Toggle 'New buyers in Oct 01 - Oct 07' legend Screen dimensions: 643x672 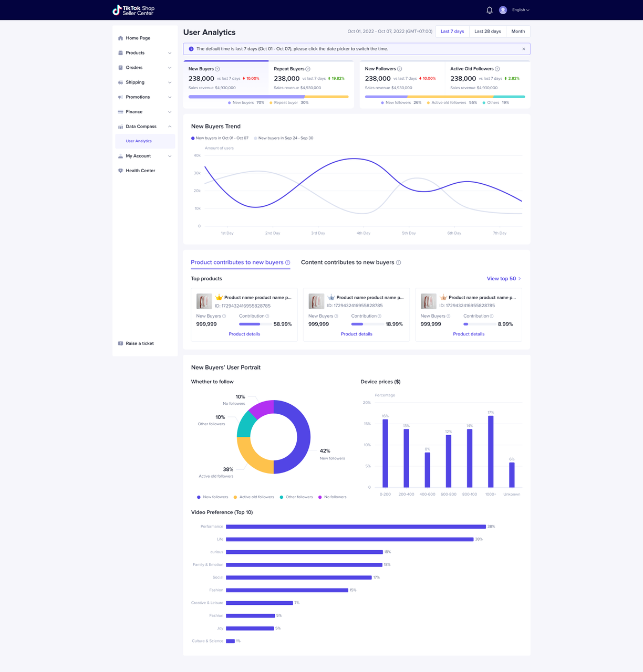pyautogui.click(x=220, y=138)
